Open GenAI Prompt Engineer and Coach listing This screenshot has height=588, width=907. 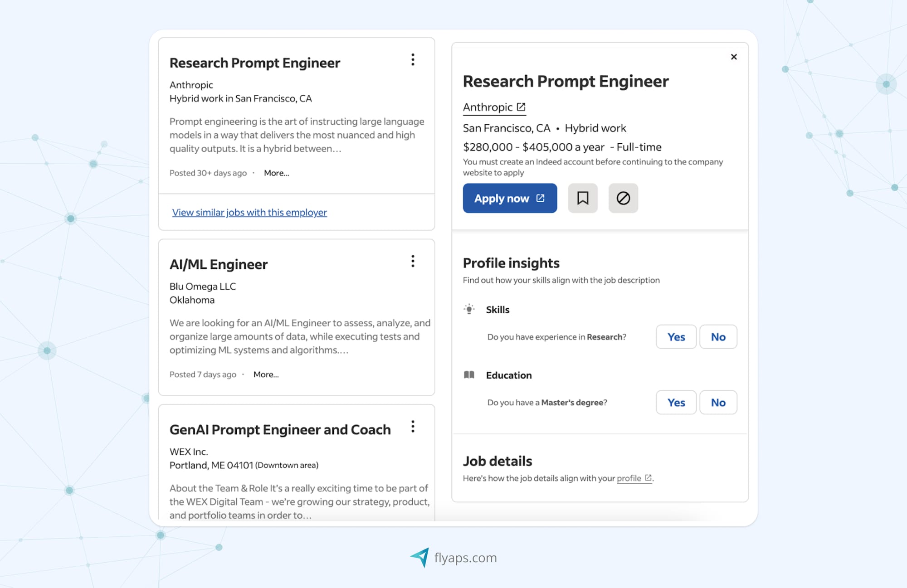(280, 429)
